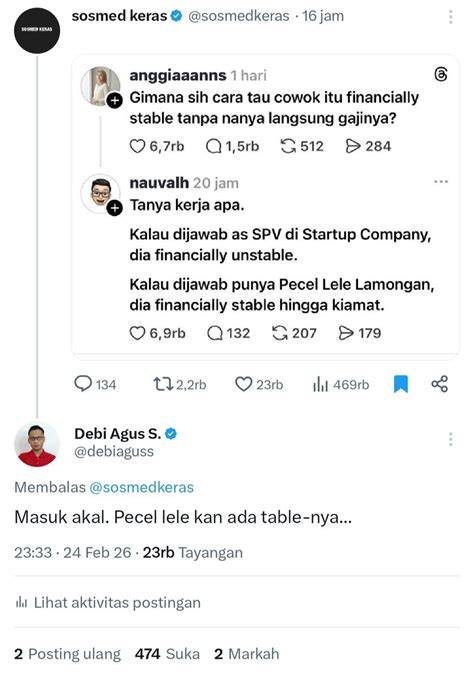Screen dimensions: 474x679
Task: Open Debi Agus S. profile photo
Action: pos(37,445)
